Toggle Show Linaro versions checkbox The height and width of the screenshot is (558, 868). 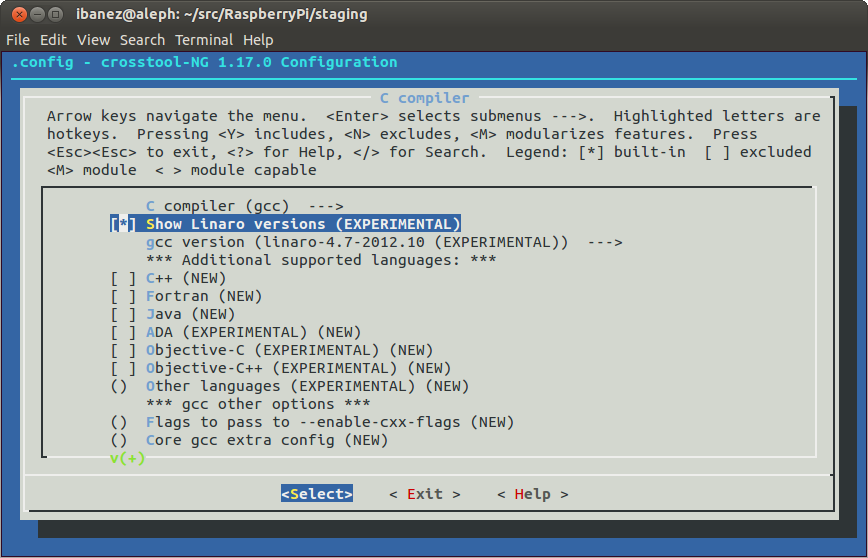[x=123, y=224]
